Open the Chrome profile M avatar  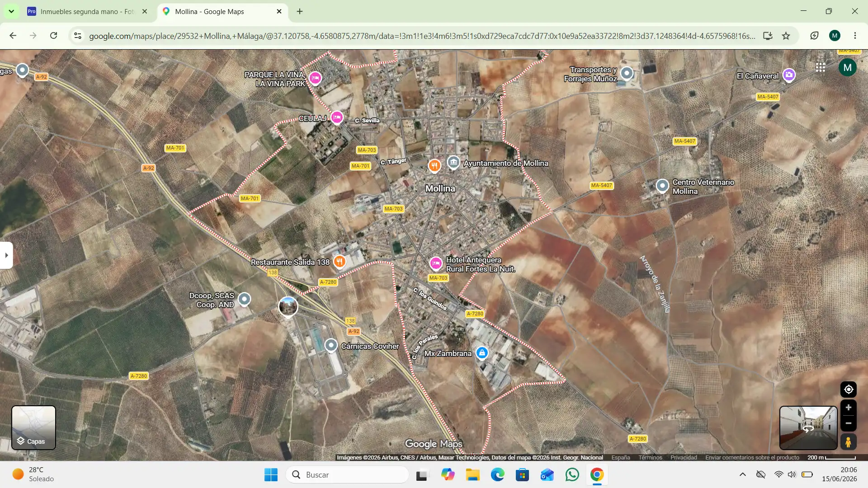pos(835,36)
